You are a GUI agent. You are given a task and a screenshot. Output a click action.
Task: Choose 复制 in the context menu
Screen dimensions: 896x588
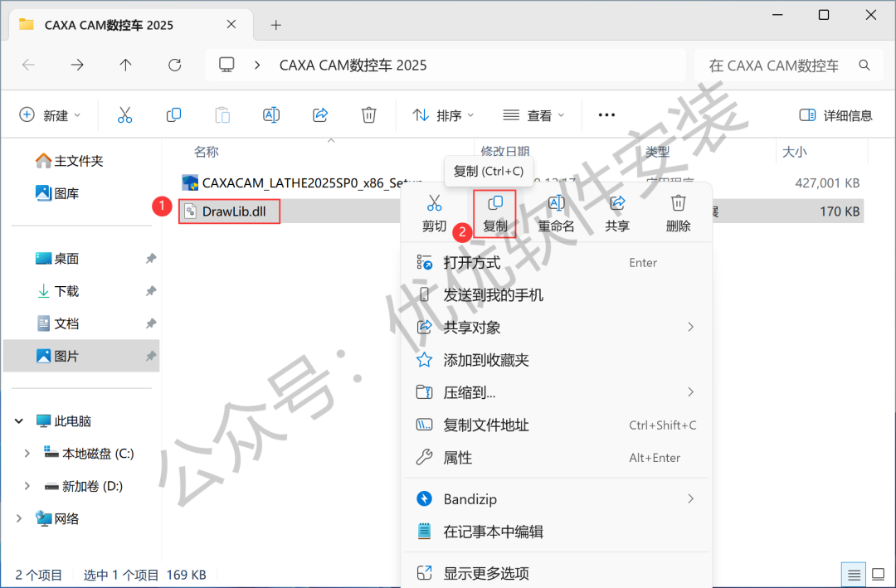(494, 214)
